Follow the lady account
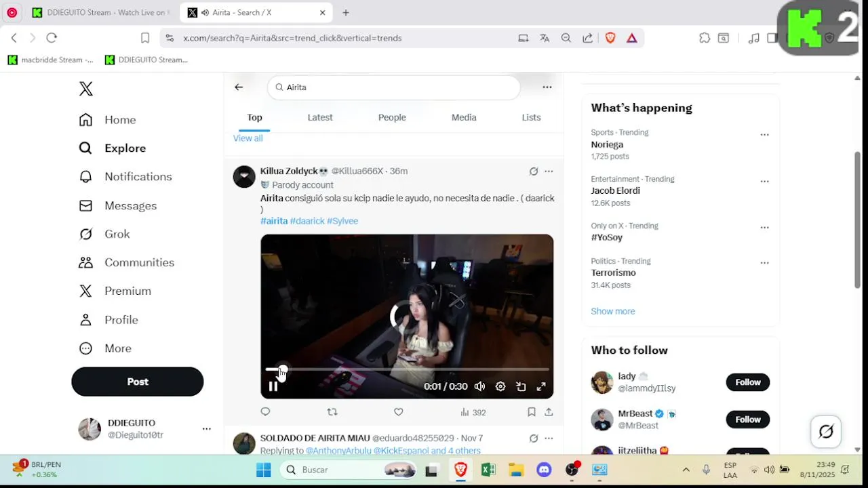Image resolution: width=868 pixels, height=488 pixels. tap(748, 382)
